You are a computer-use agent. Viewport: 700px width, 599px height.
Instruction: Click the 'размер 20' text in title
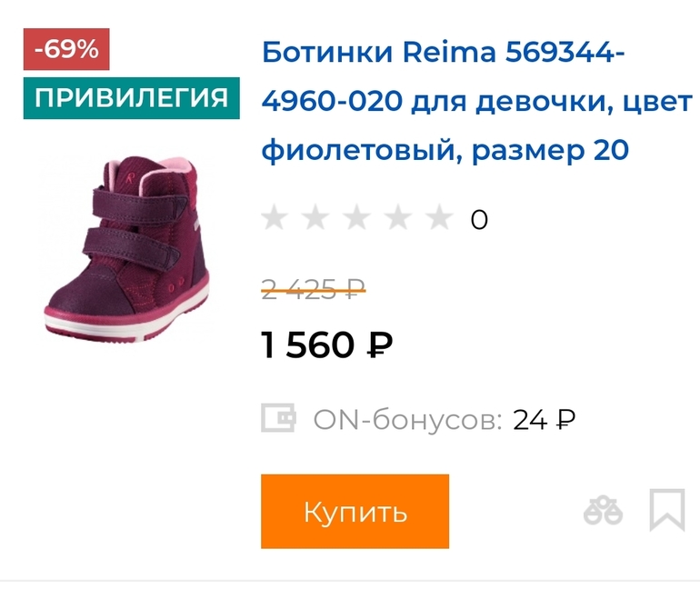[550, 150]
